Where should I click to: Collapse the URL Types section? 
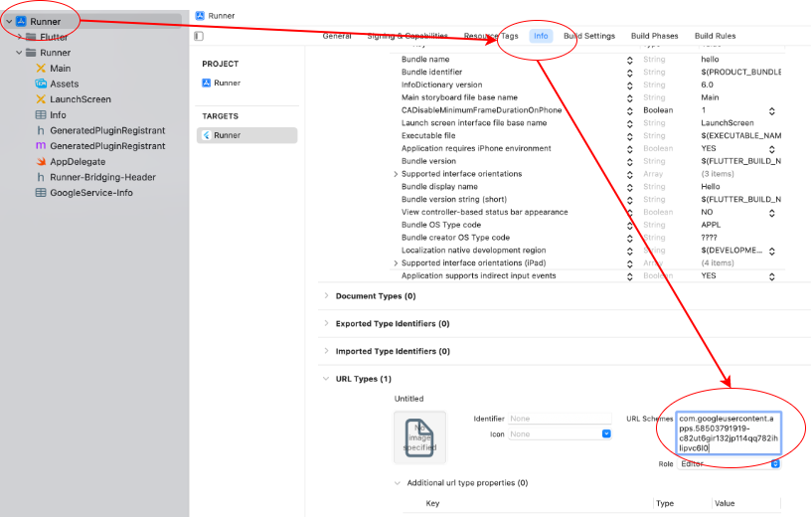[x=326, y=379]
